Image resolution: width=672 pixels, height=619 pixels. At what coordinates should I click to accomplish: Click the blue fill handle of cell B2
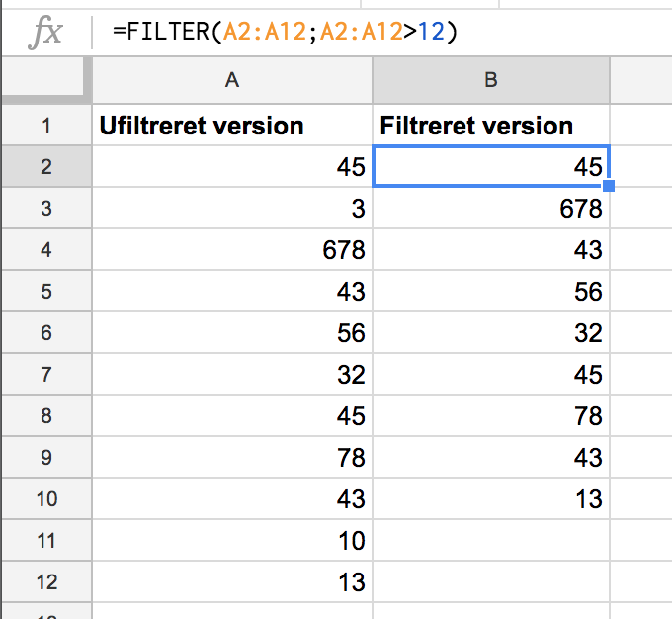pos(609,186)
